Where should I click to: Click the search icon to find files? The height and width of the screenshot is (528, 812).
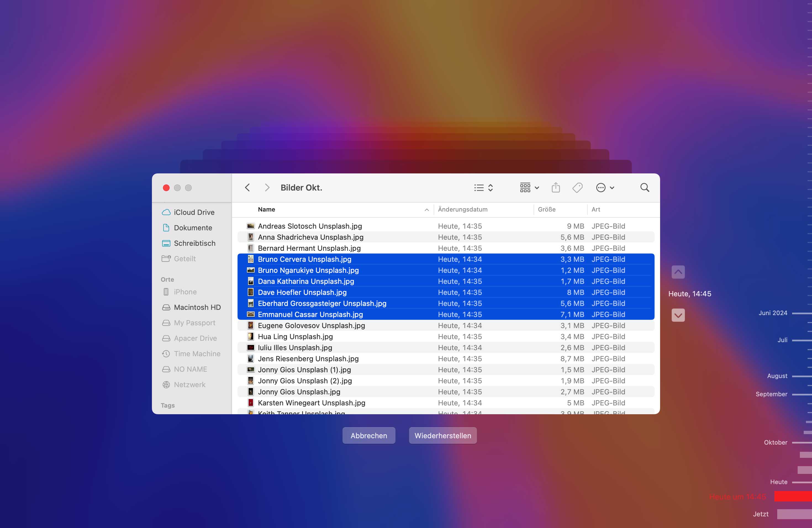(646, 188)
